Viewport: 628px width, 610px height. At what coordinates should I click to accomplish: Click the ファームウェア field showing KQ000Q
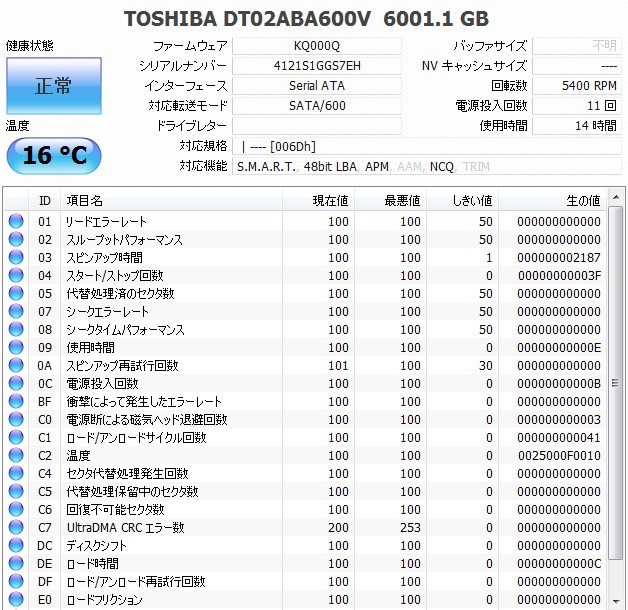pyautogui.click(x=317, y=46)
